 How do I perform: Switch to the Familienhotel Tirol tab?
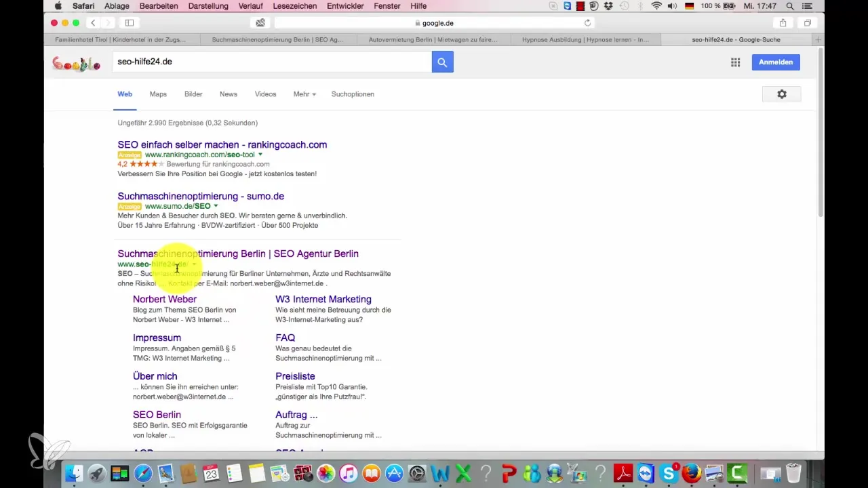(x=123, y=40)
